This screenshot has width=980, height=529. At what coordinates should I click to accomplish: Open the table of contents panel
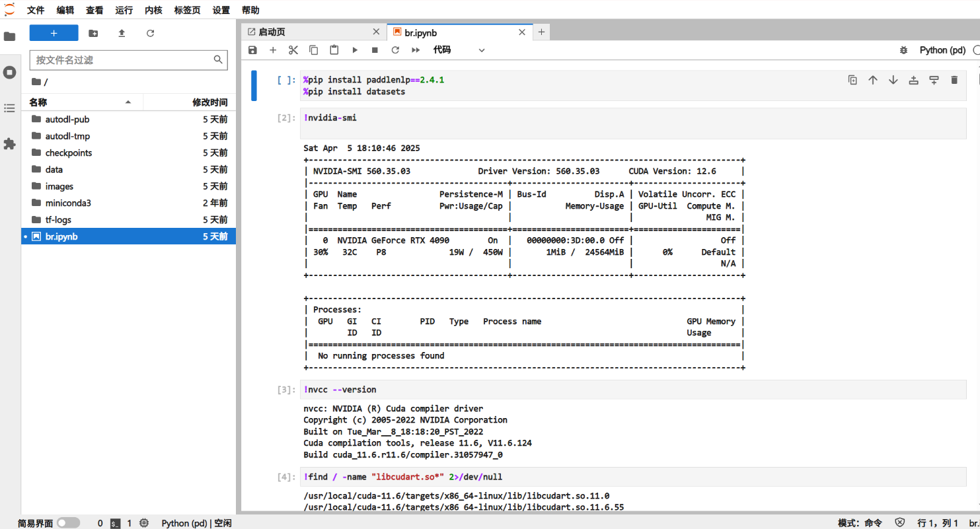pyautogui.click(x=9, y=108)
